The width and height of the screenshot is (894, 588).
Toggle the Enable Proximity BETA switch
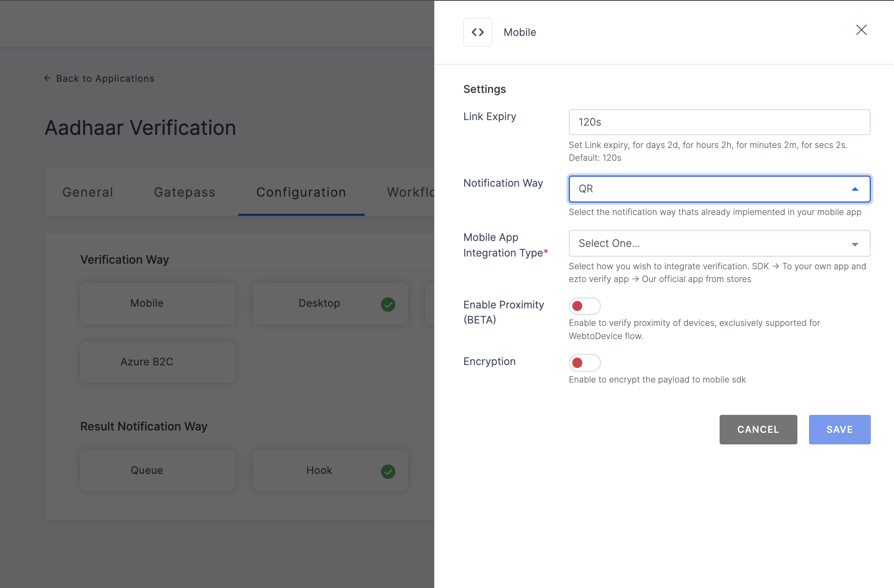coord(584,305)
